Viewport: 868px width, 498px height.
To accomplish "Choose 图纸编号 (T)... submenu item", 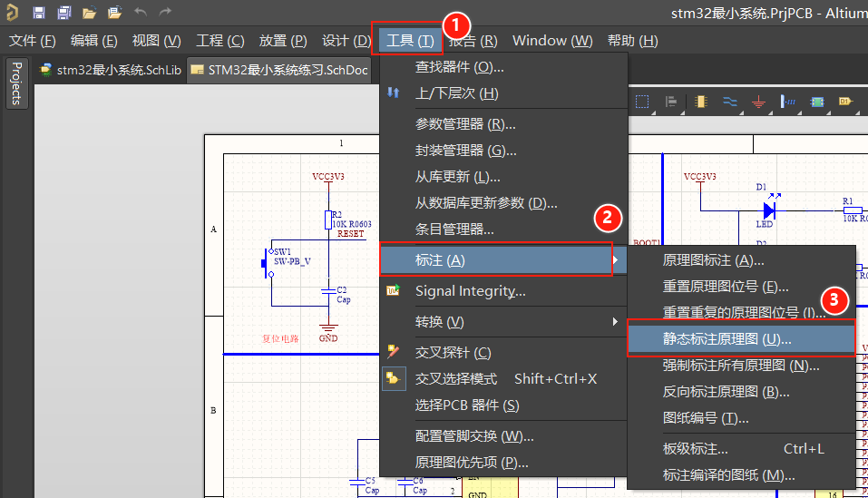I will pyautogui.click(x=742, y=418).
